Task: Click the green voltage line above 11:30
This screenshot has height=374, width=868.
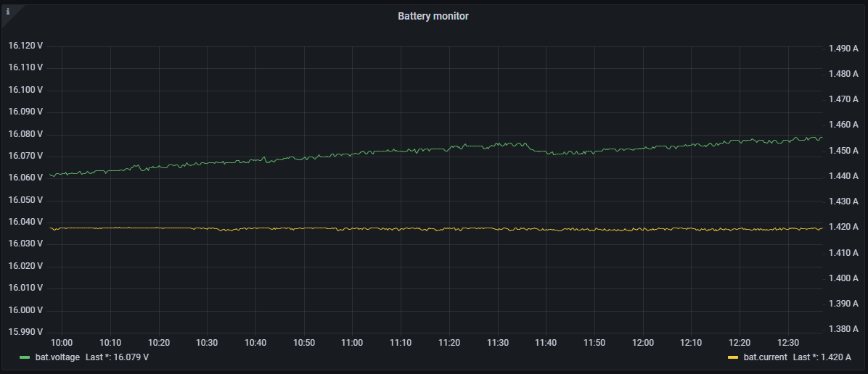Action: click(497, 145)
